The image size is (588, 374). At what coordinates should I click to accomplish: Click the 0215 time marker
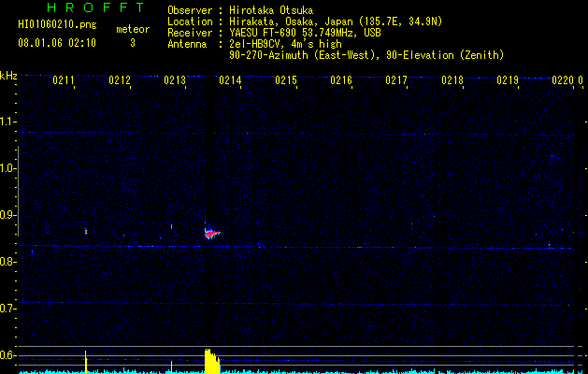coord(286,80)
